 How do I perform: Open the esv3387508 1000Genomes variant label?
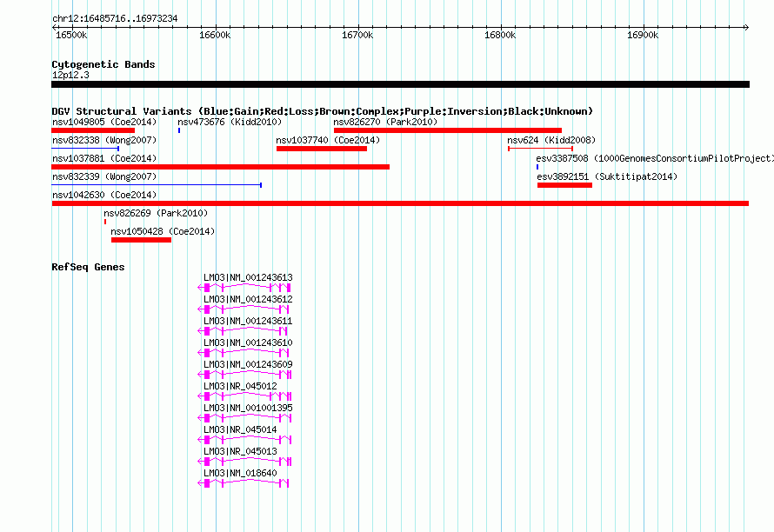655,158
